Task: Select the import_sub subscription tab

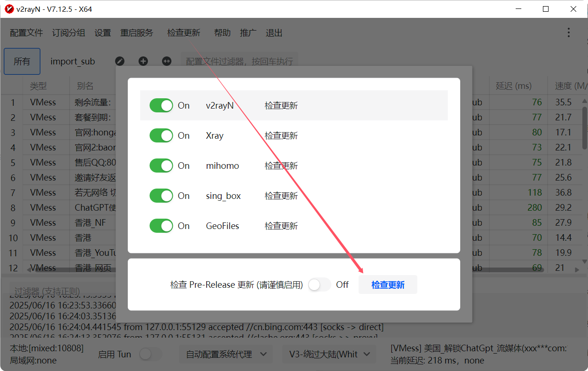Action: point(72,61)
